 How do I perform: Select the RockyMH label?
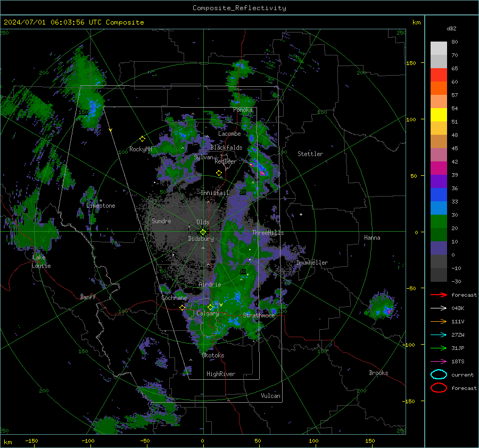(141, 149)
